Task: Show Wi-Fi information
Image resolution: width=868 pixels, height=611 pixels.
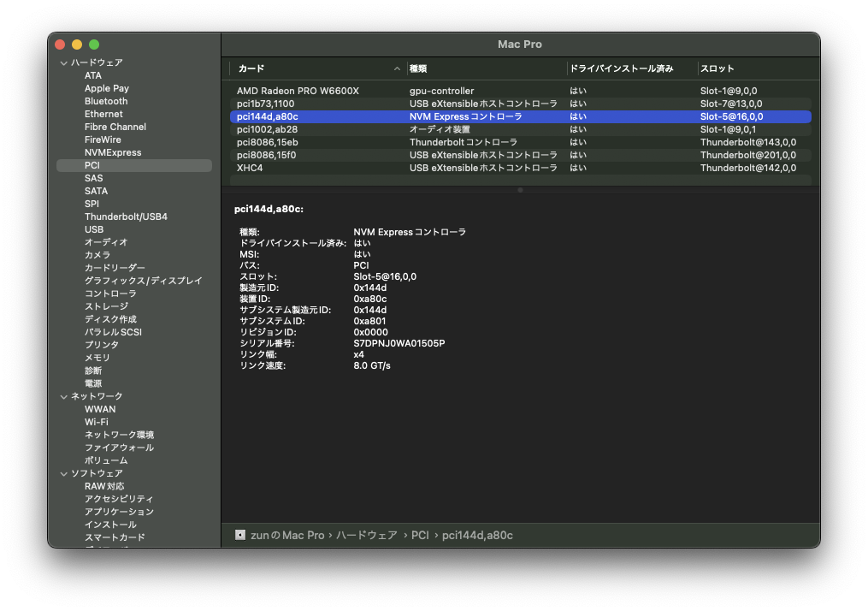Action: click(x=97, y=422)
